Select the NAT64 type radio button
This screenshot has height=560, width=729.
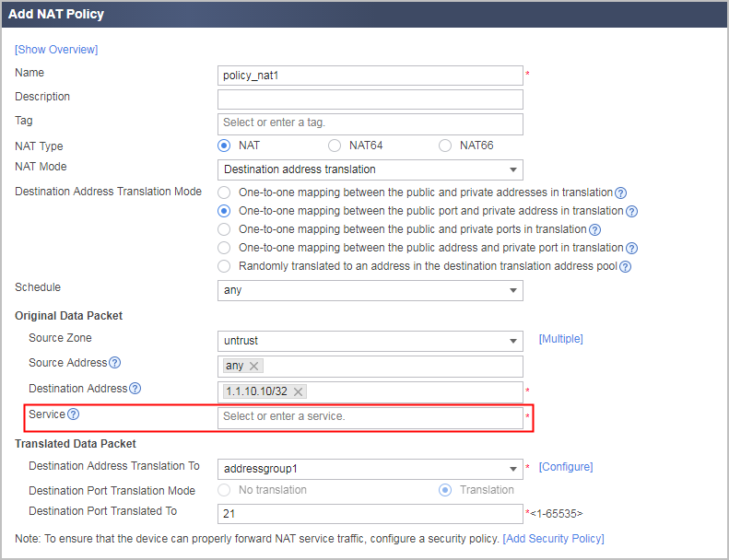(335, 146)
